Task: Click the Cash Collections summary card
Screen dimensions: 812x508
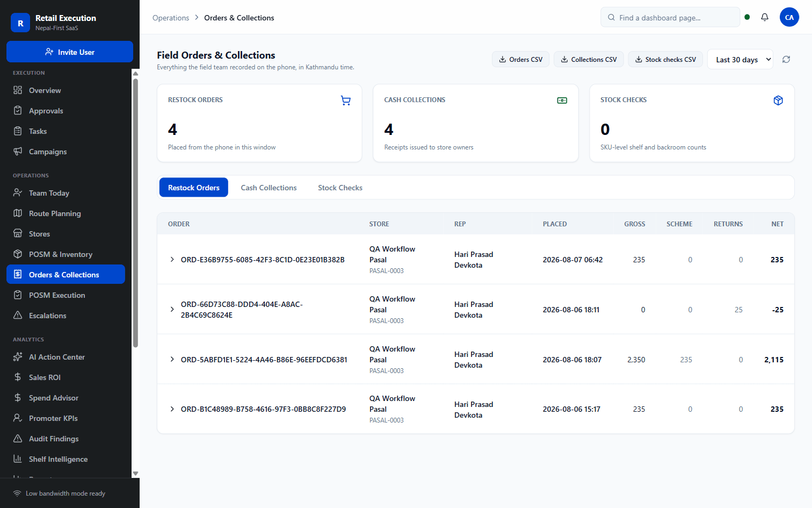Action: point(476,123)
